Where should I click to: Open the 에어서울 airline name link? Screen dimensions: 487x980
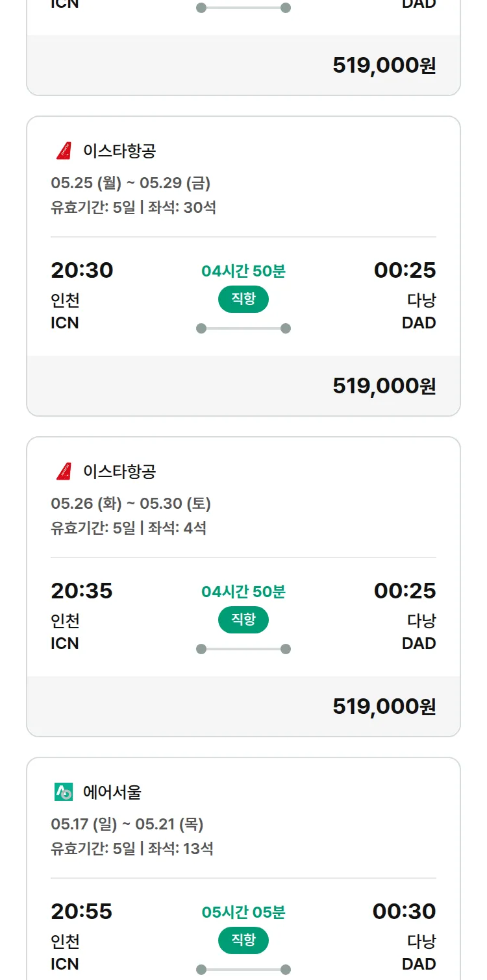click(112, 792)
